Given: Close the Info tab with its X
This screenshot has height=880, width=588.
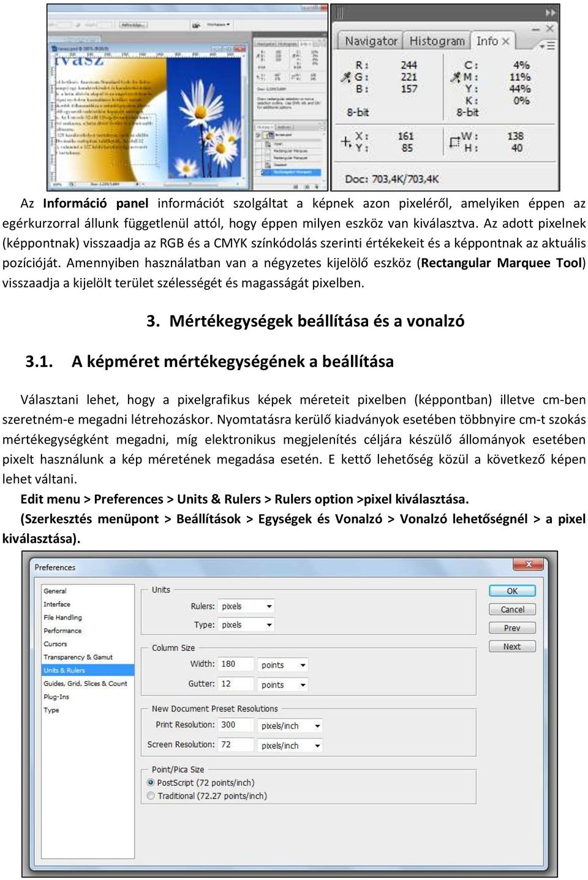Looking at the screenshot, I should 506,41.
